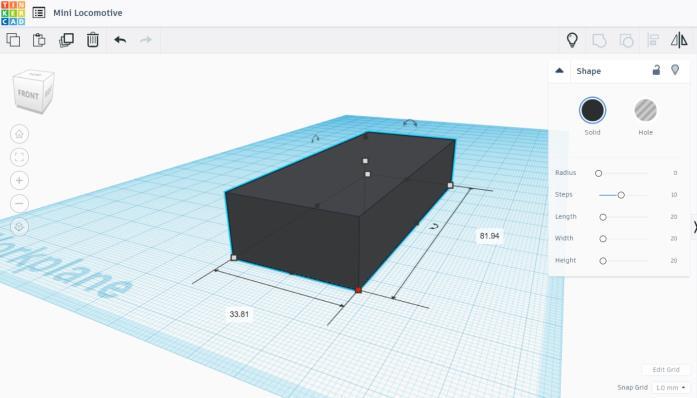Image resolution: width=697 pixels, height=398 pixels.
Task: Click the Edit Grid button
Action: 665,370
